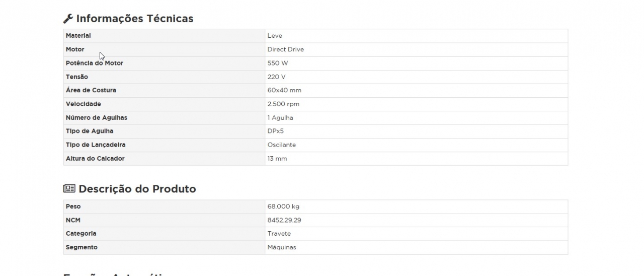Click the 220 V tension value
The width and height of the screenshot is (644, 276).
pos(276,77)
